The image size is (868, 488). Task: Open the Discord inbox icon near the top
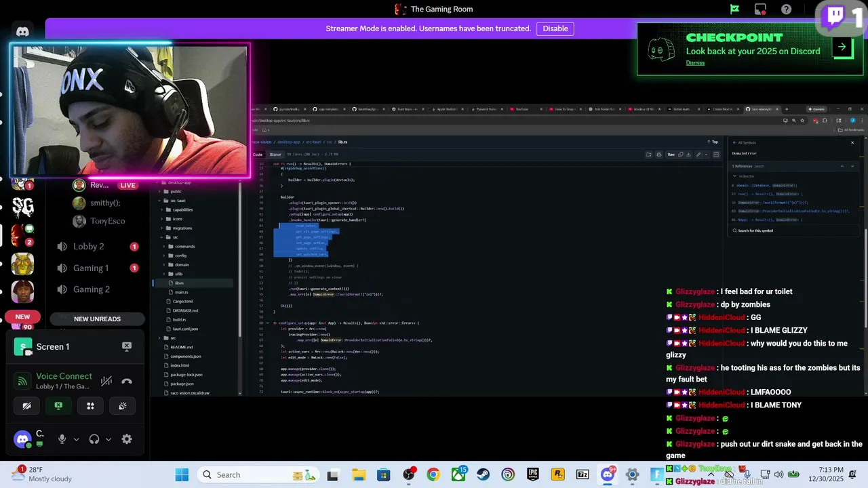coord(760,9)
